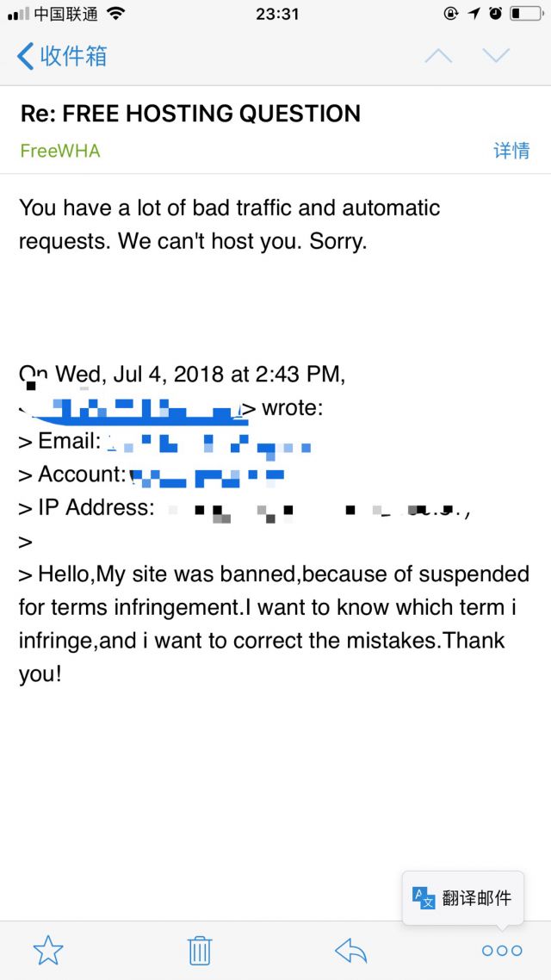Reply using the arrow icon

coord(350,951)
